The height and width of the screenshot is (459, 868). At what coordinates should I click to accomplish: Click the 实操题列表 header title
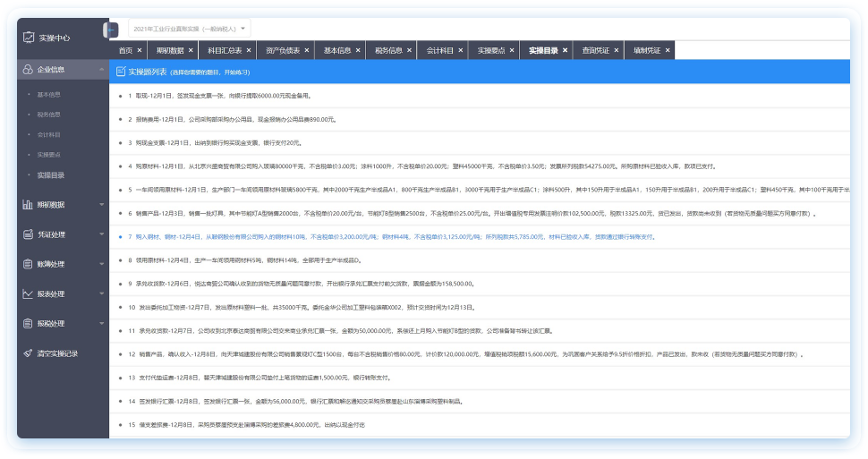(x=148, y=72)
